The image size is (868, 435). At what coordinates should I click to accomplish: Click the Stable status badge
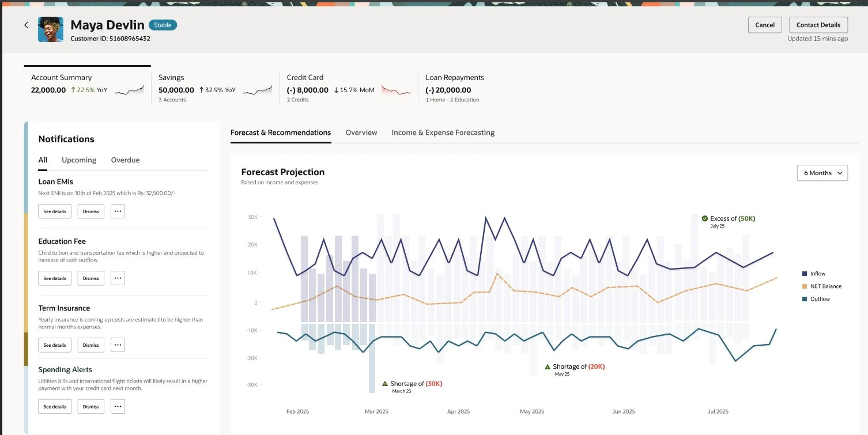coord(163,25)
